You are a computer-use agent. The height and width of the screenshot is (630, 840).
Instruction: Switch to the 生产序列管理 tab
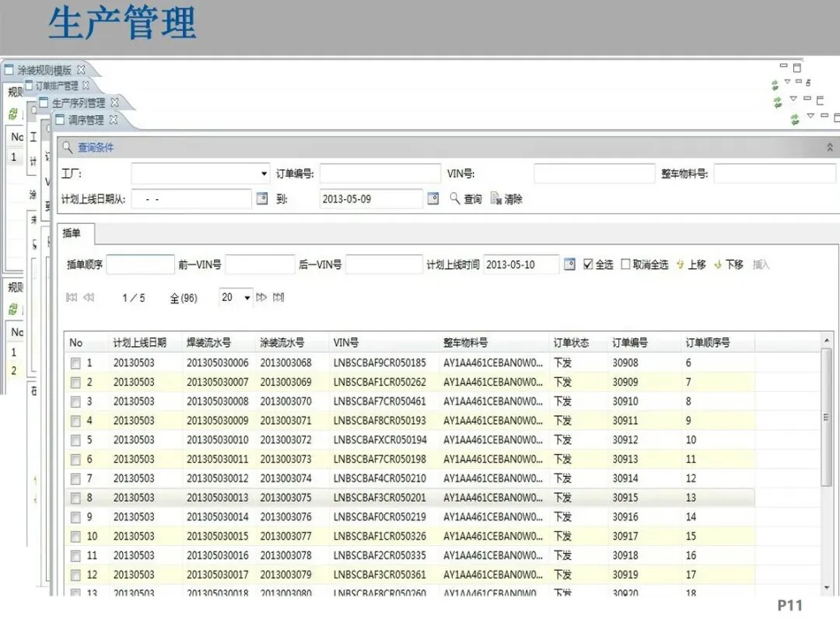point(79,103)
